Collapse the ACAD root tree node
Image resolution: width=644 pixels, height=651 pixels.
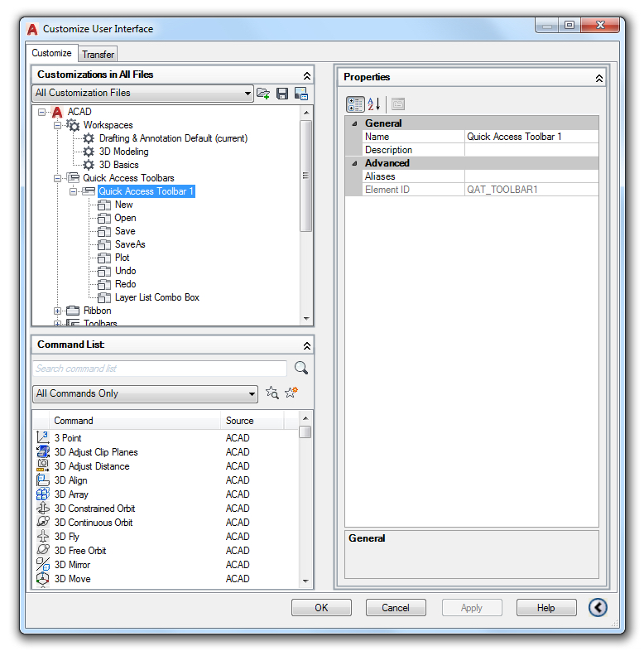point(42,112)
